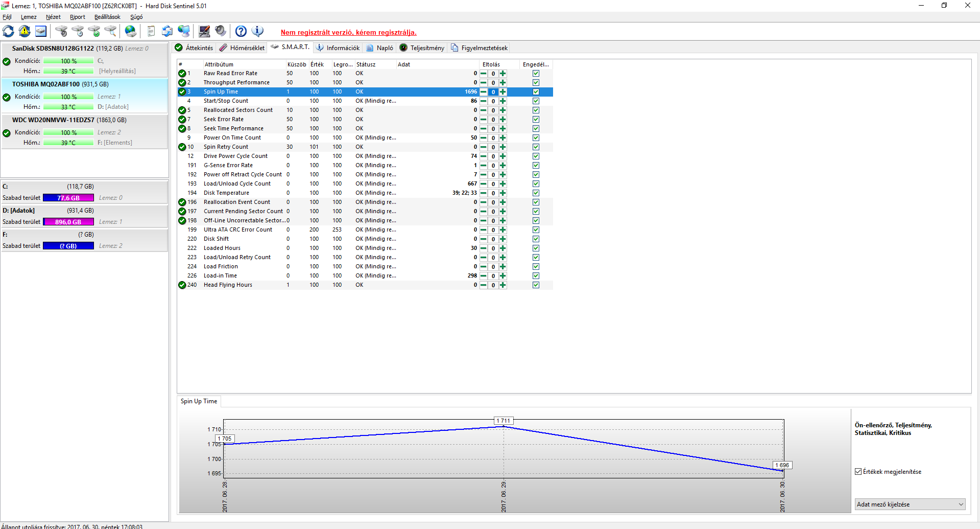
Task: Click the globe-with-disk toolbar icon
Action: [x=131, y=31]
